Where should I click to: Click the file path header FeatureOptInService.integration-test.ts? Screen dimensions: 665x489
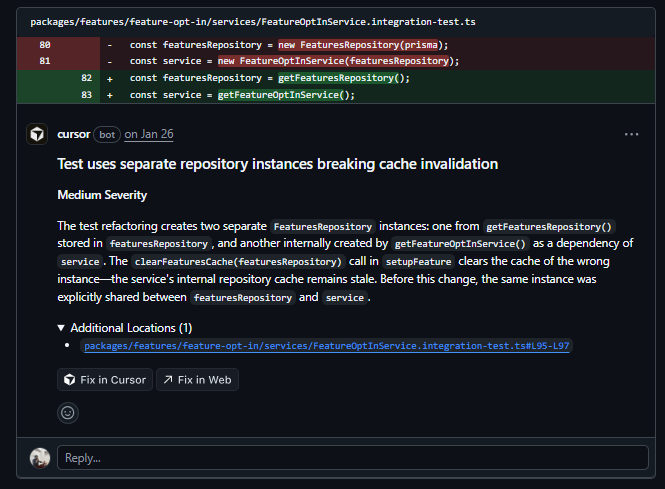(x=253, y=22)
